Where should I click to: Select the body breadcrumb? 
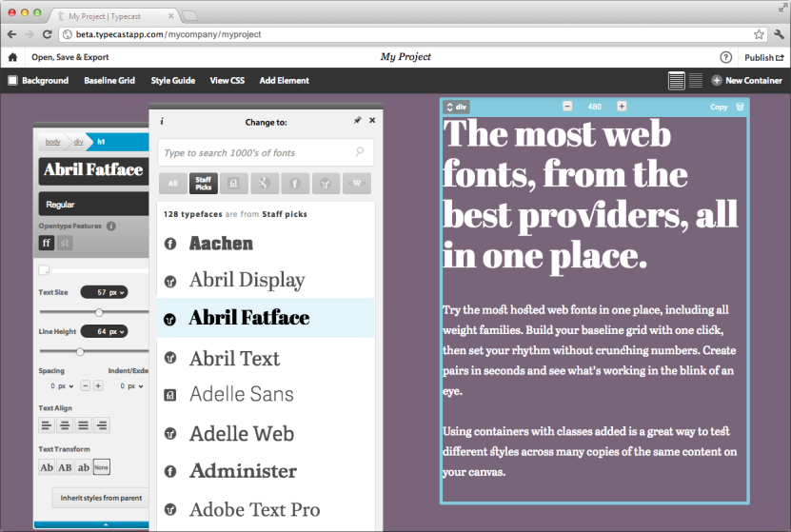(52, 142)
